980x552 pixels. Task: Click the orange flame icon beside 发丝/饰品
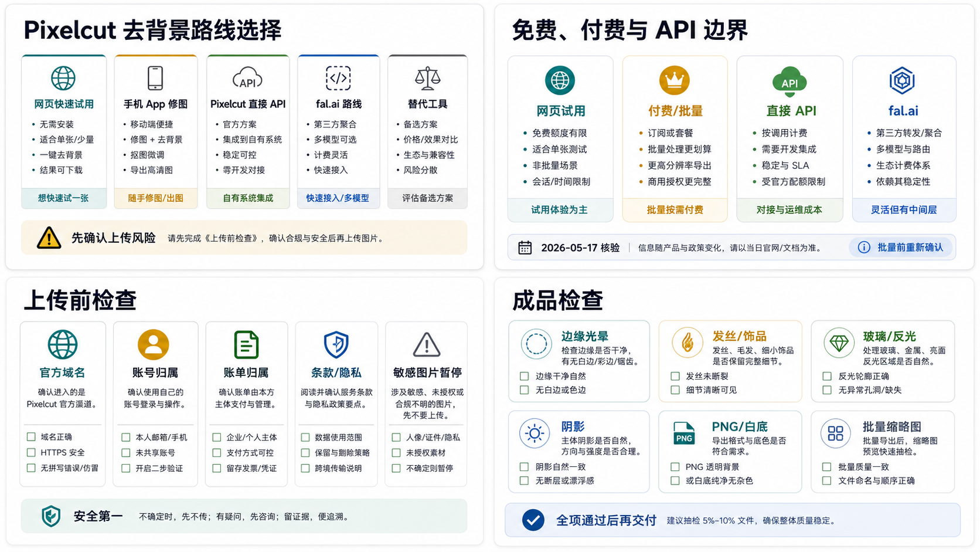[x=688, y=343]
